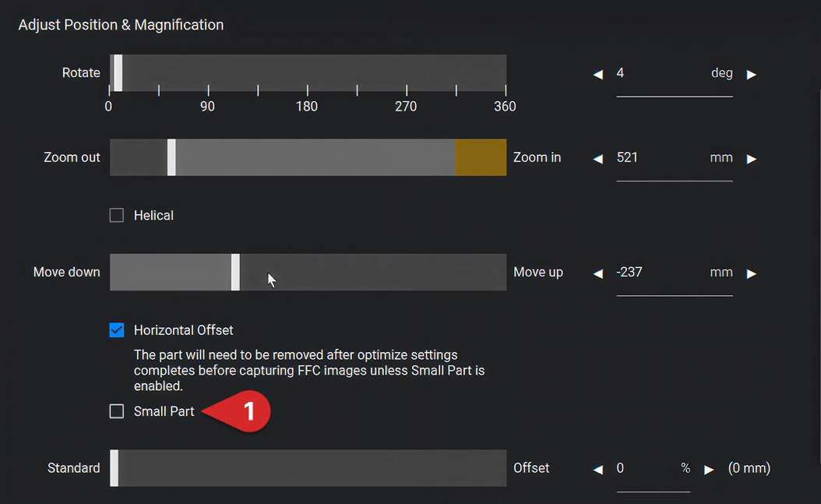Decrease zoom value using left arrow
Screen dimensions: 821x504
coord(598,159)
